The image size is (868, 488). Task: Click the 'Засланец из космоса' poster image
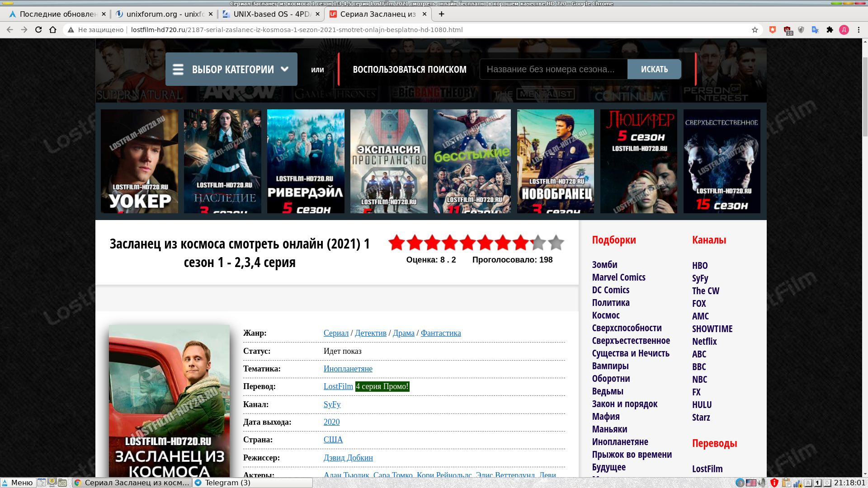169,401
